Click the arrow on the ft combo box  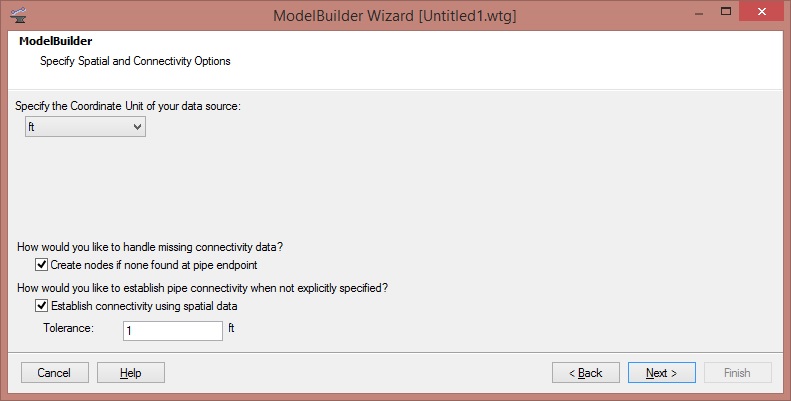pyautogui.click(x=137, y=127)
